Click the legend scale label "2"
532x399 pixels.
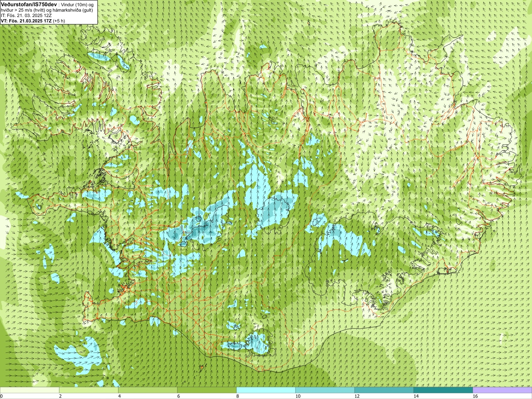click(60, 396)
